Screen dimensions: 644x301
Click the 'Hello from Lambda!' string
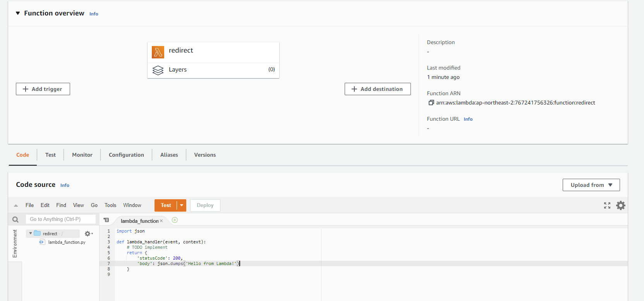click(x=211, y=263)
